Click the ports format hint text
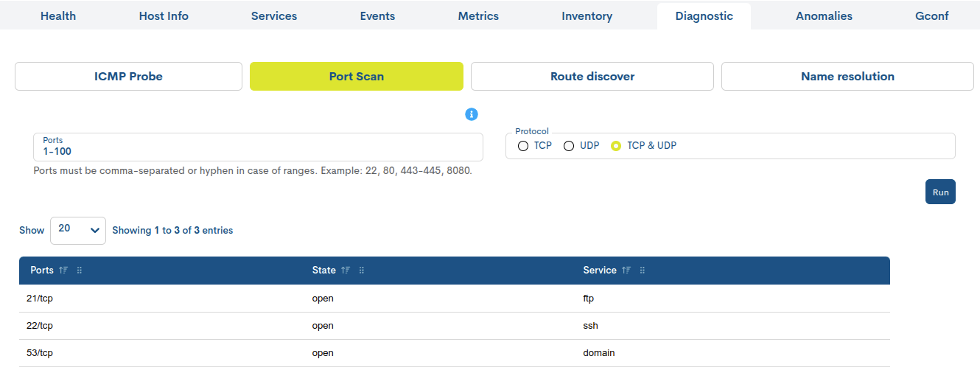980x373 pixels. [253, 170]
